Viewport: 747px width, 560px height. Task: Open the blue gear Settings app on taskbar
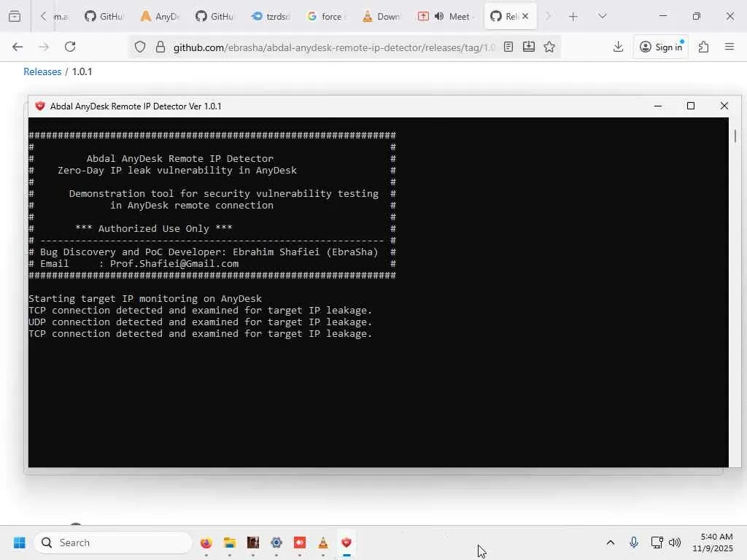pos(276,542)
